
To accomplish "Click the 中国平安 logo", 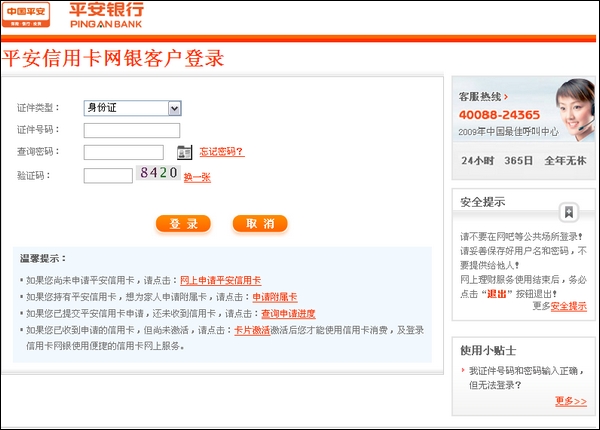I will [26, 15].
